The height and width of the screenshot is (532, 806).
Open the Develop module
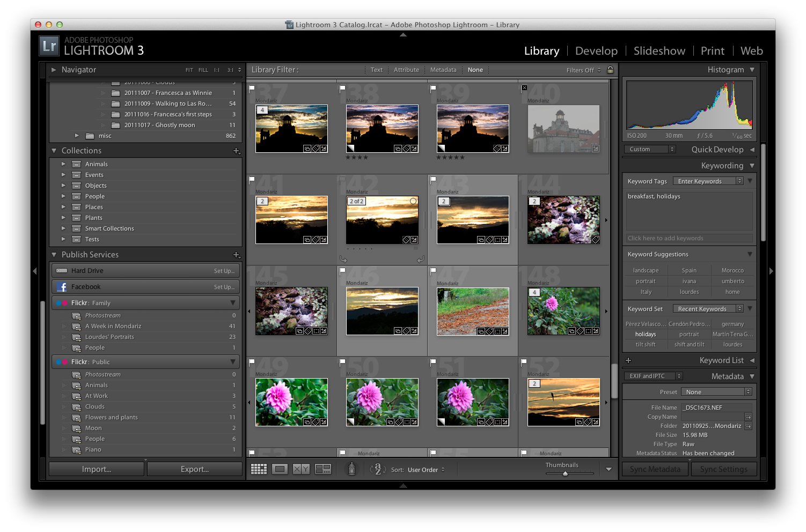tap(596, 51)
